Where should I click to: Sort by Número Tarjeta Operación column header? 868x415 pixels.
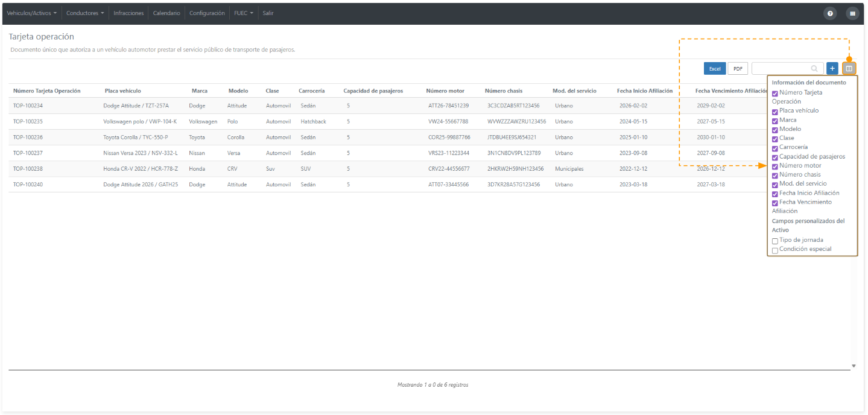[x=47, y=91]
